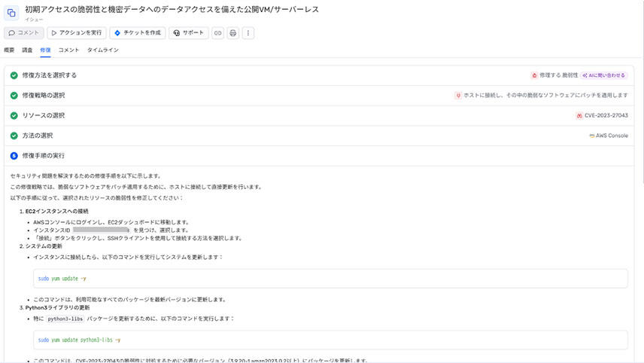Click the AWS icon beside AWS Console

(592, 136)
